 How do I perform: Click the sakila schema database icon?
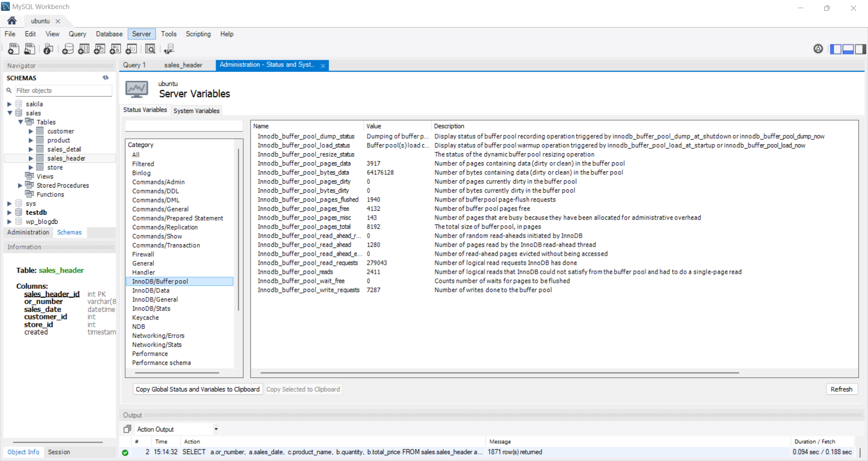tap(19, 104)
